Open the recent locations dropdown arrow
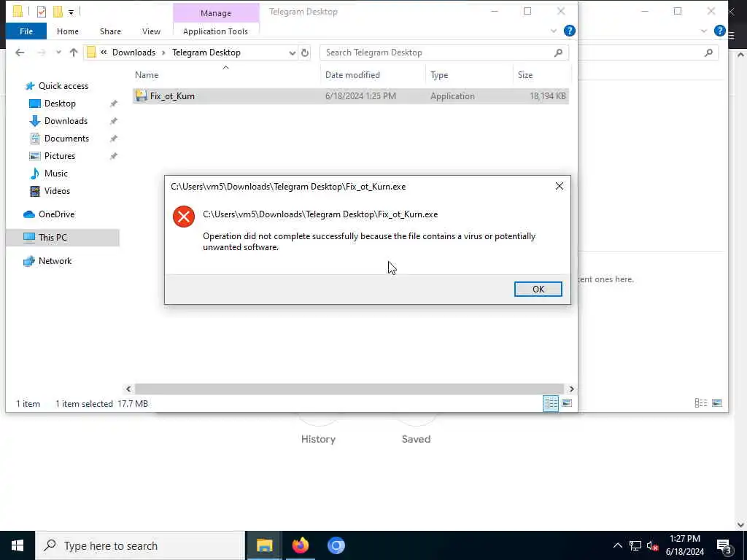The width and height of the screenshot is (747, 560). [58, 52]
